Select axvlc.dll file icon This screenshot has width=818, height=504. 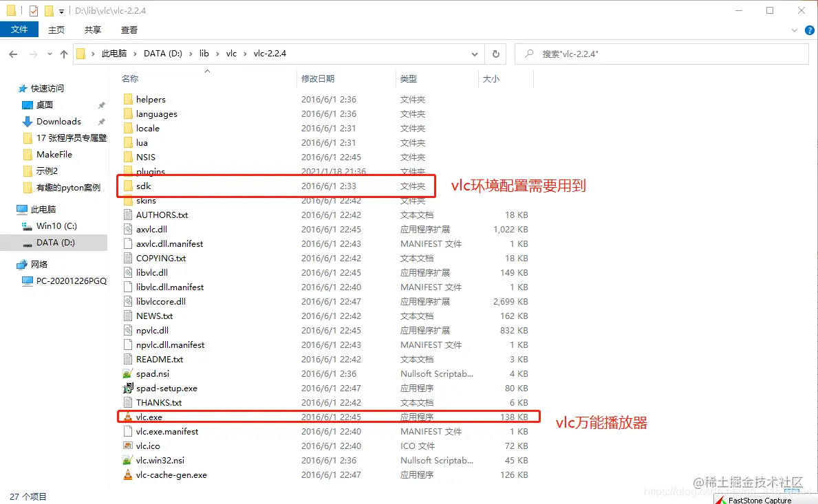pos(128,230)
